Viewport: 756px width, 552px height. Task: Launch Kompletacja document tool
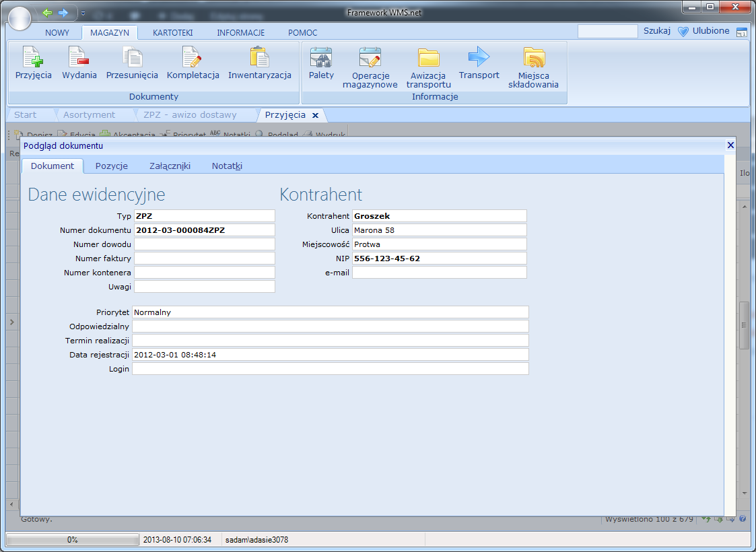[193, 64]
